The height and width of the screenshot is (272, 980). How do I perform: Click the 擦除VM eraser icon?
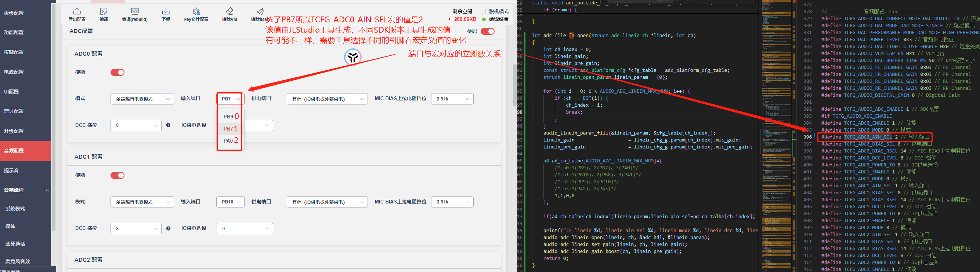point(229,11)
